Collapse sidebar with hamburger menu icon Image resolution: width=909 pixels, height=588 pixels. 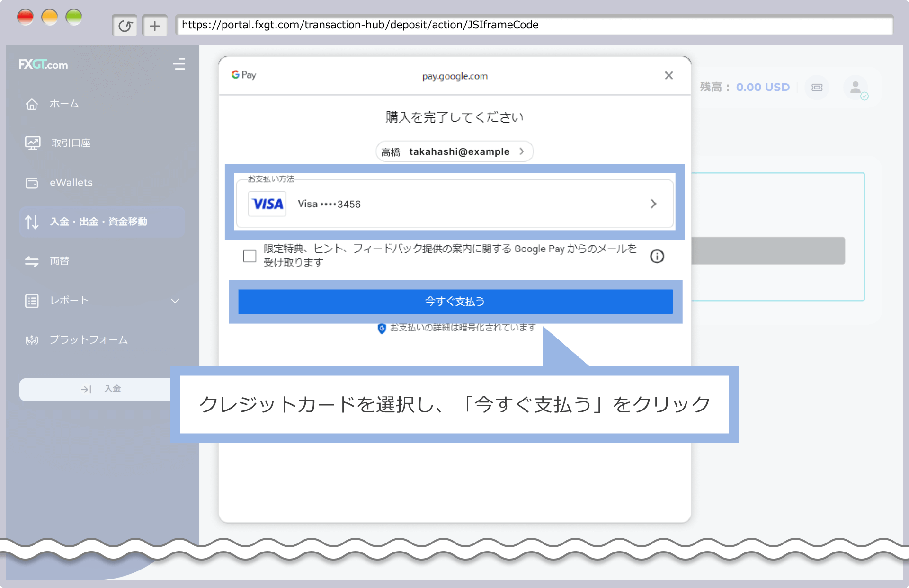pyautogui.click(x=179, y=64)
